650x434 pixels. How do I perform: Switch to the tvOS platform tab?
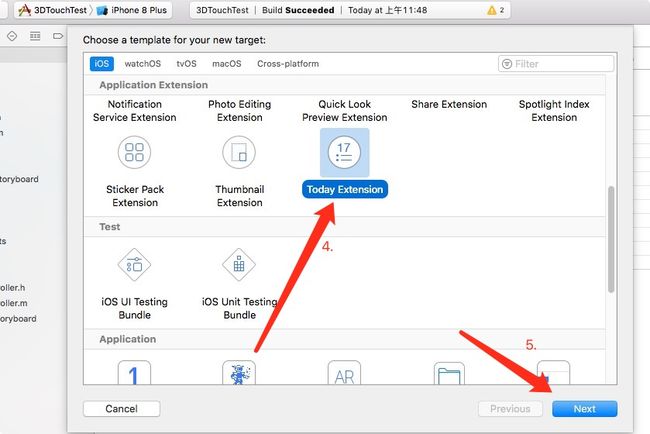[187, 63]
